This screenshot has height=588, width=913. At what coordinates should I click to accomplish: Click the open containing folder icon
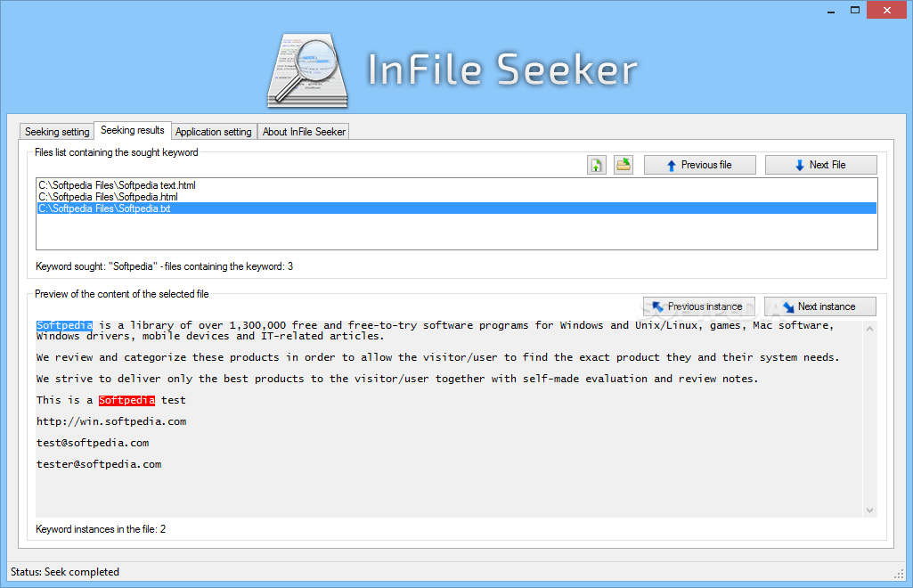pyautogui.click(x=623, y=165)
